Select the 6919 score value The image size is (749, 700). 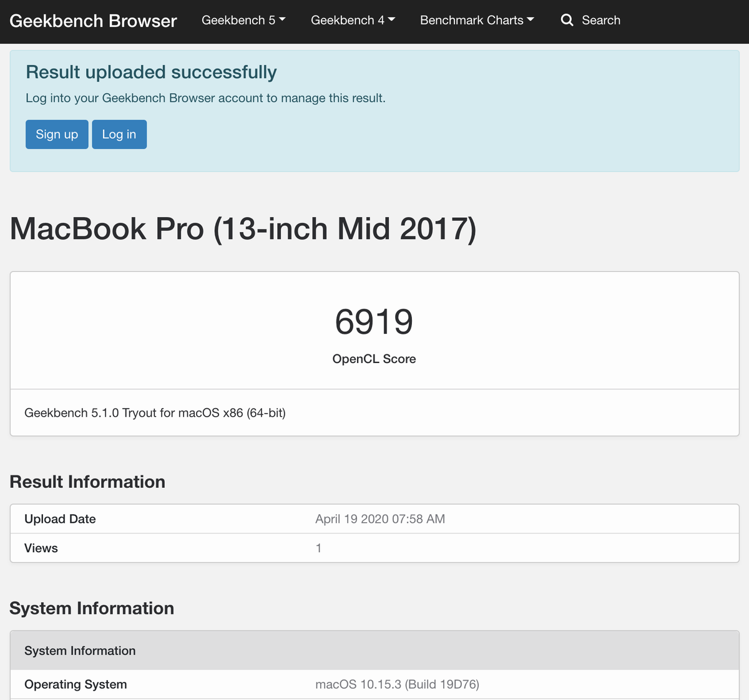click(374, 322)
